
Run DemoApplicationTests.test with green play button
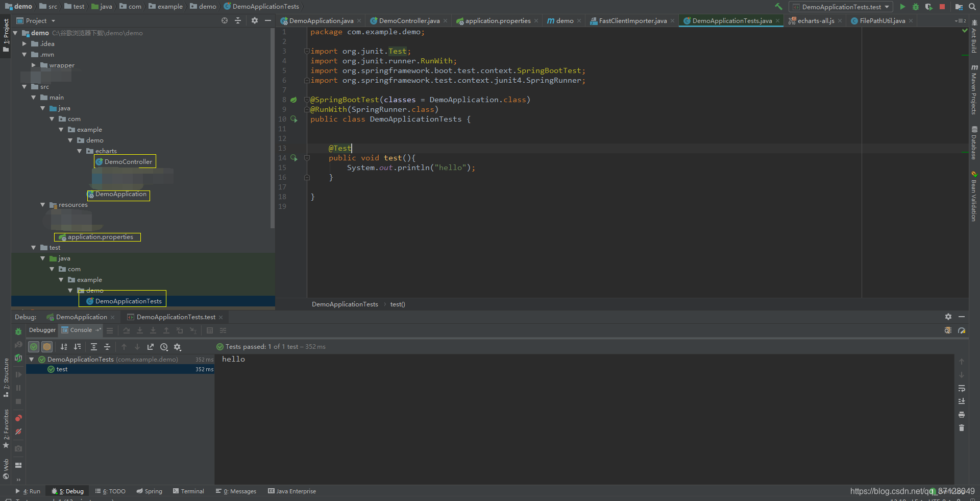[x=902, y=7]
